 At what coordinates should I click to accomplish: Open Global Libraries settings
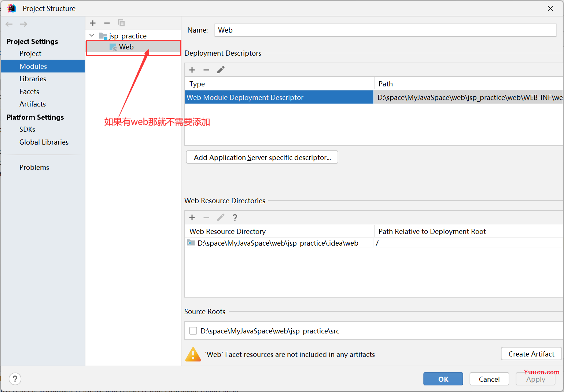click(44, 142)
